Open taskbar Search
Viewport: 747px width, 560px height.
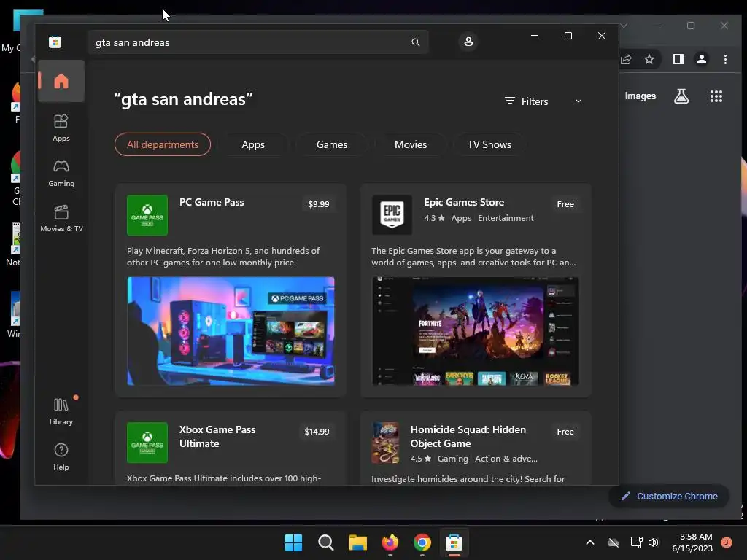326,542
